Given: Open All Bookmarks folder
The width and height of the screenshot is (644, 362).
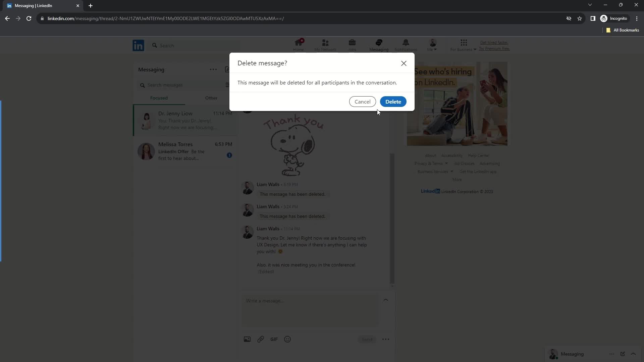Looking at the screenshot, I should [623, 30].
